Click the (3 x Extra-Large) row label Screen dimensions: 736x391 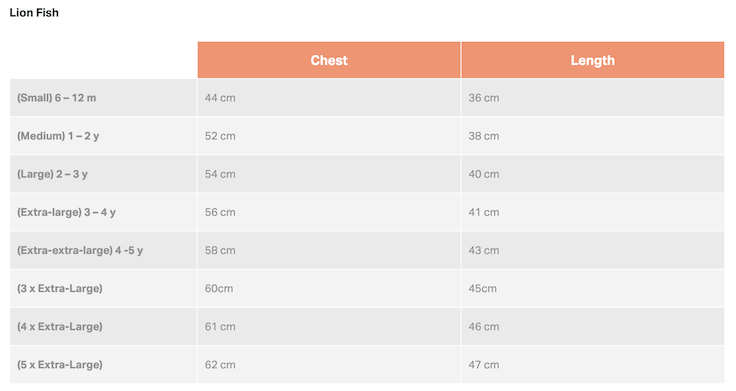(x=60, y=288)
